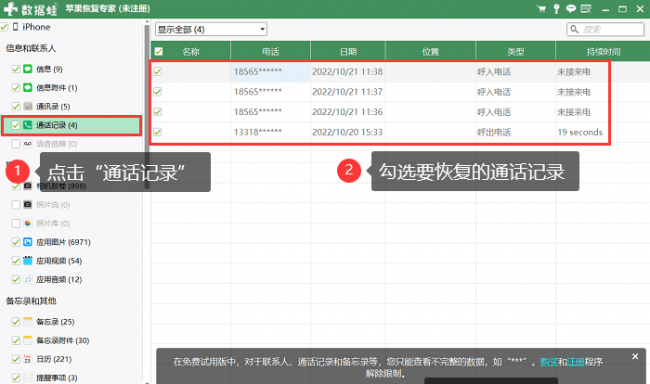The height and width of the screenshot is (384, 650).
Task: Click the 语音信箱 voicemail icon
Action: click(28, 143)
